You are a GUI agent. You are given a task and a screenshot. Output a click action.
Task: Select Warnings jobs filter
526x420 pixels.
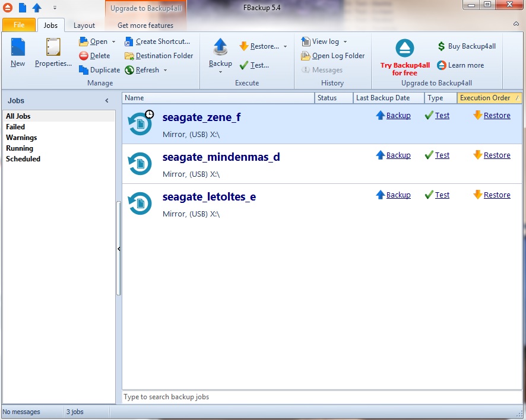[59, 138]
